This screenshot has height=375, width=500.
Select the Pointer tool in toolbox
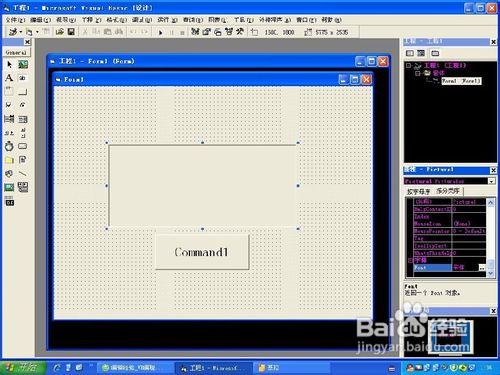(x=9, y=64)
